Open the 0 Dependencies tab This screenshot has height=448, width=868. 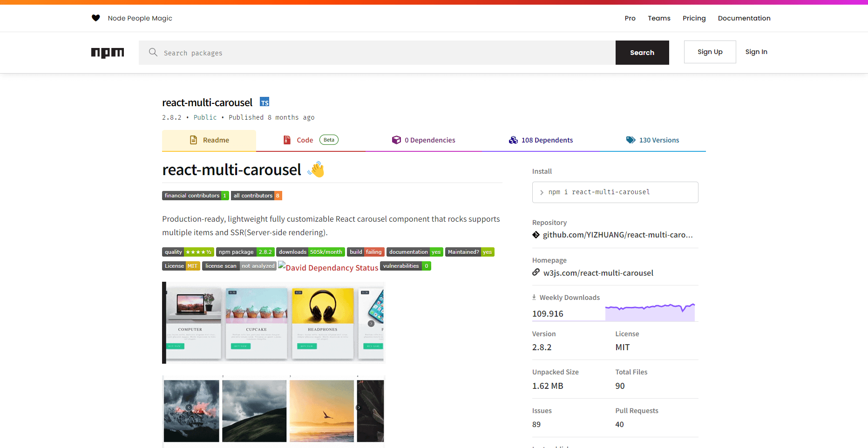(423, 140)
